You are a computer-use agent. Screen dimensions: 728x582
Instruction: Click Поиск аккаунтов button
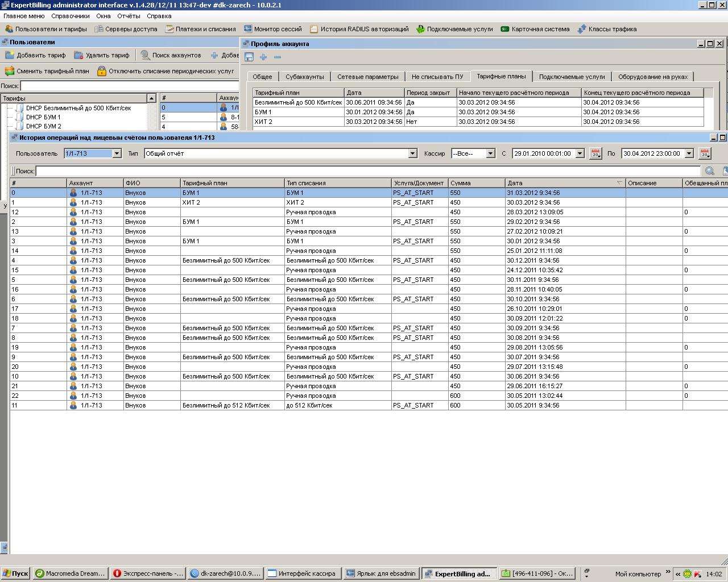click(171, 55)
